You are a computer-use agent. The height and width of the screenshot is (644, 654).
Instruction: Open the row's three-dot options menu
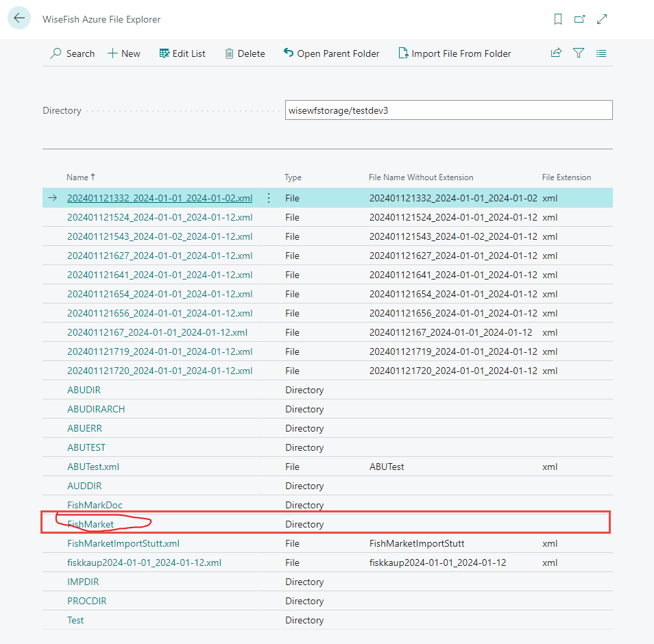[x=268, y=198]
